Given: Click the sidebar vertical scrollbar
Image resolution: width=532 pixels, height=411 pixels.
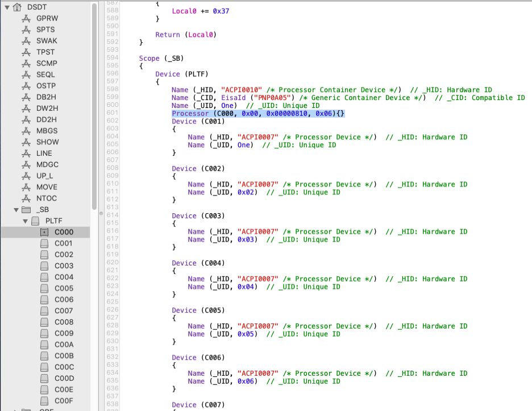Looking at the screenshot, I should coord(94,114).
